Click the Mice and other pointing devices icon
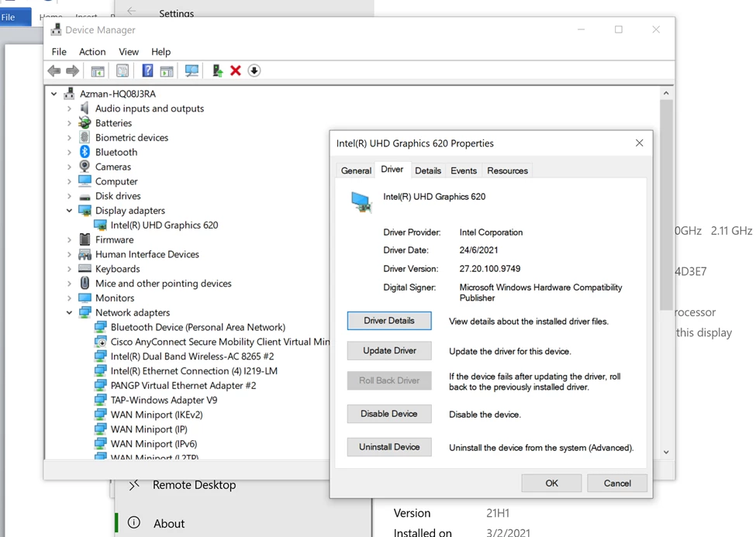Image resolution: width=756 pixels, height=537 pixels. (x=85, y=283)
